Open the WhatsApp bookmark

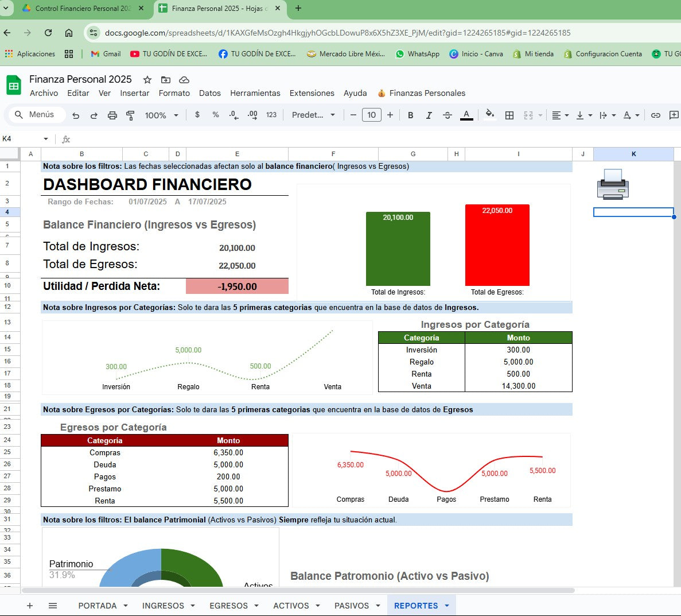pos(417,54)
